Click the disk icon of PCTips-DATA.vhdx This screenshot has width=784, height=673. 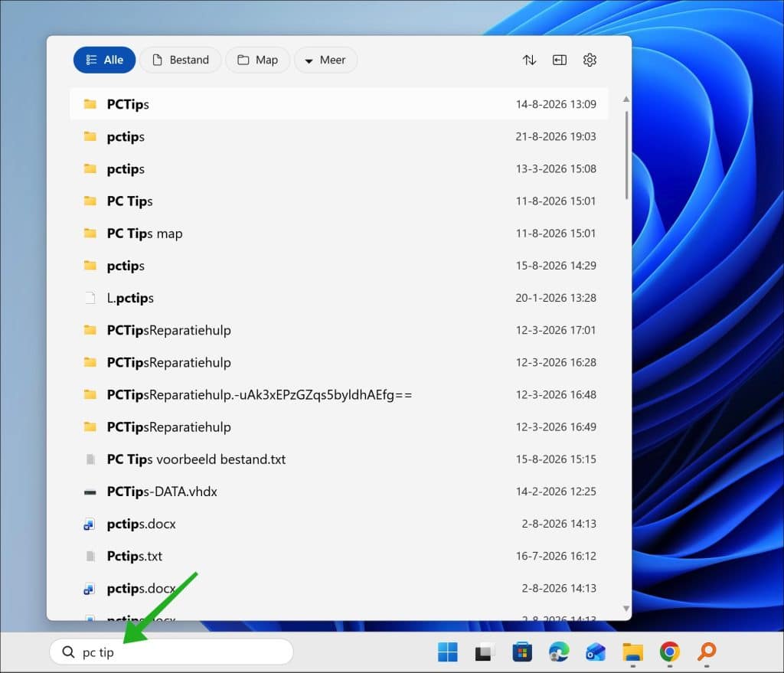[90, 492]
